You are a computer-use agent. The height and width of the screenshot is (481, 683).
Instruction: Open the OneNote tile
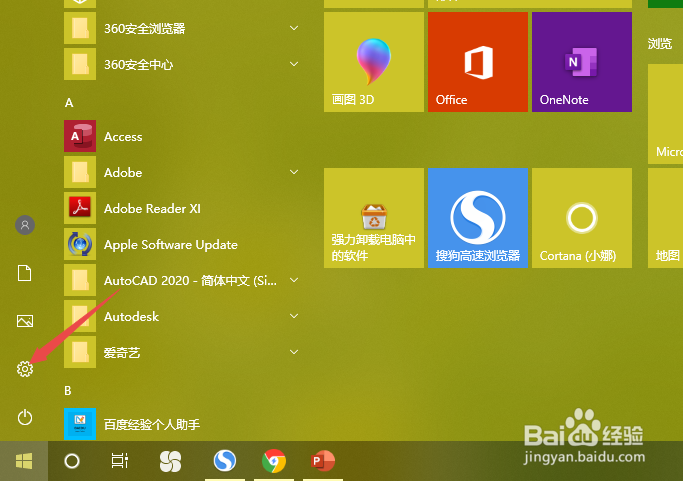pyautogui.click(x=582, y=62)
